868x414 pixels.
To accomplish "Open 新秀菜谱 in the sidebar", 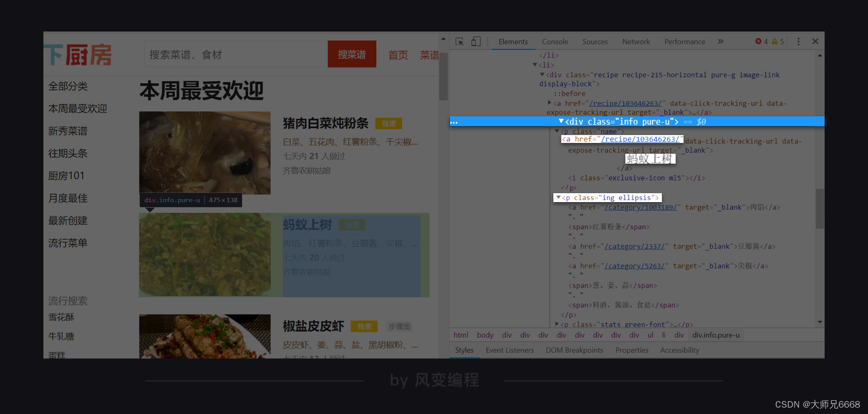I will click(68, 131).
